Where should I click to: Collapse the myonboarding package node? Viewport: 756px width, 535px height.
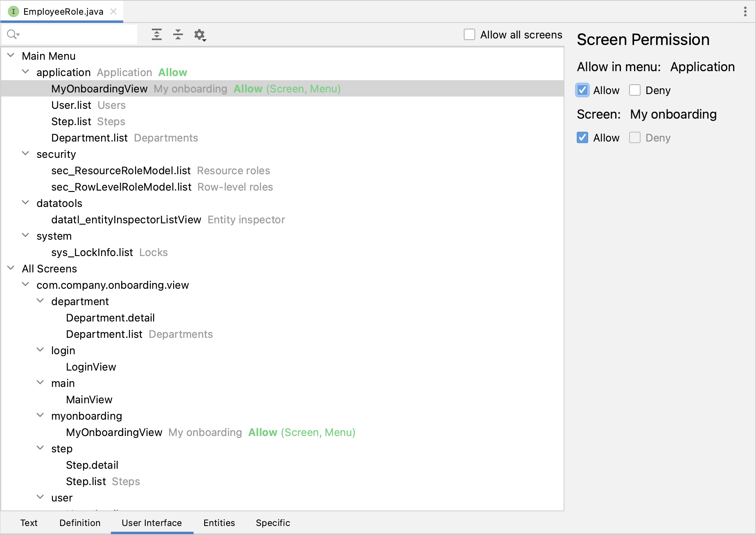point(40,416)
